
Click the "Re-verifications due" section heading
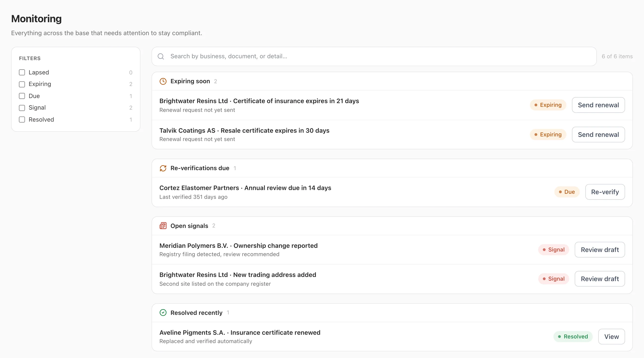pyautogui.click(x=200, y=168)
